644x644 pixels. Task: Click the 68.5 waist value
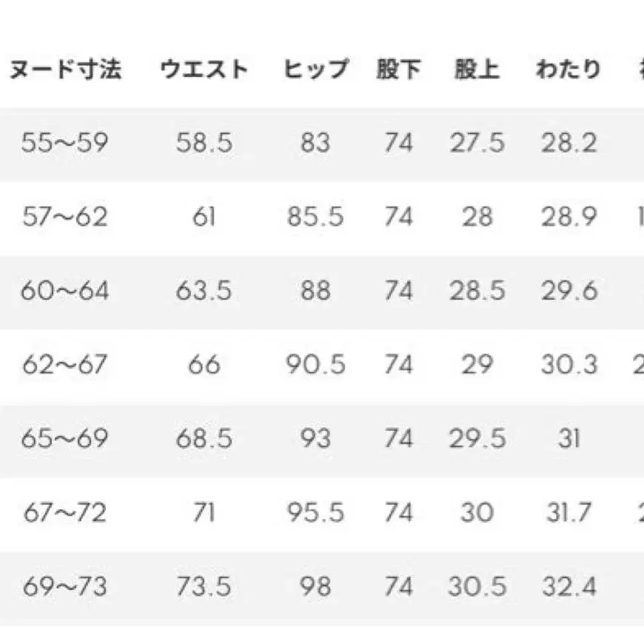pos(204,439)
